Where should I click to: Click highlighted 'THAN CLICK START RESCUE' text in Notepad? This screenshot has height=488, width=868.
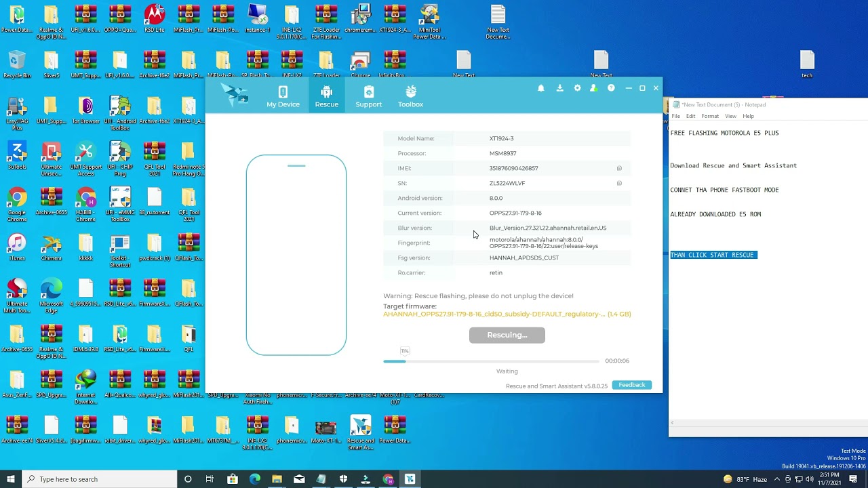point(713,255)
